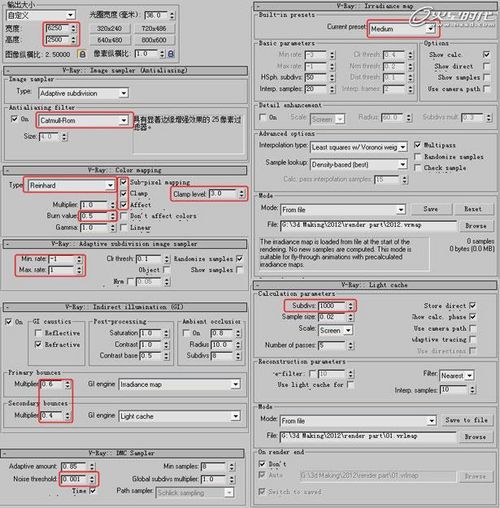
Task: Toggle Refractive GI caustics checkbox
Action: [38, 344]
